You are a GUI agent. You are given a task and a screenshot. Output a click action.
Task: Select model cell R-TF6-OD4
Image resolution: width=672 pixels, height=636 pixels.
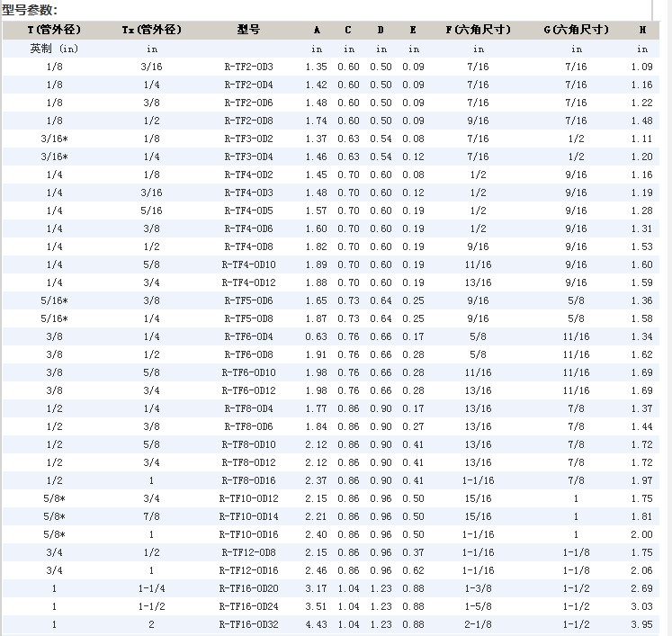248,336
